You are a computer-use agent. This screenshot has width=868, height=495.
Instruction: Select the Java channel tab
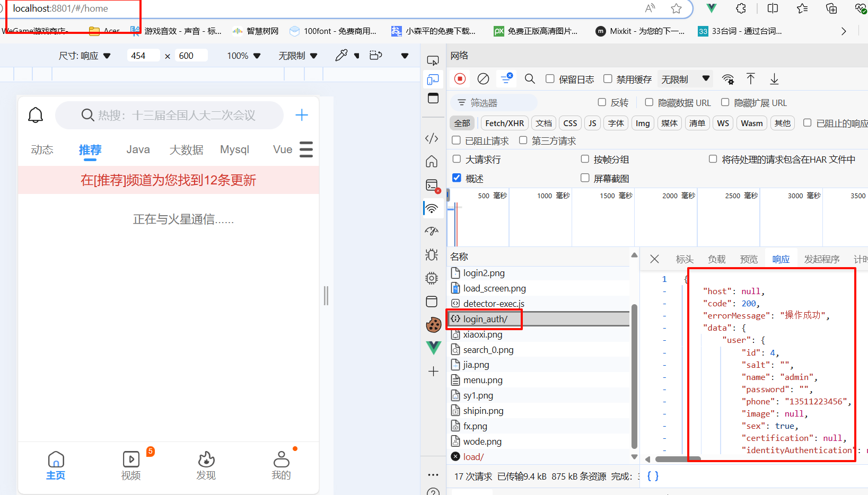138,150
